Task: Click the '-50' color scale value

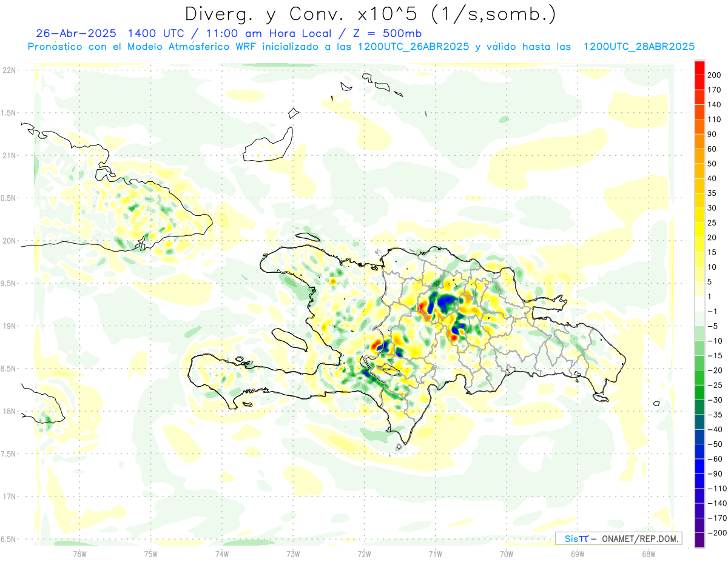Action: (x=715, y=444)
